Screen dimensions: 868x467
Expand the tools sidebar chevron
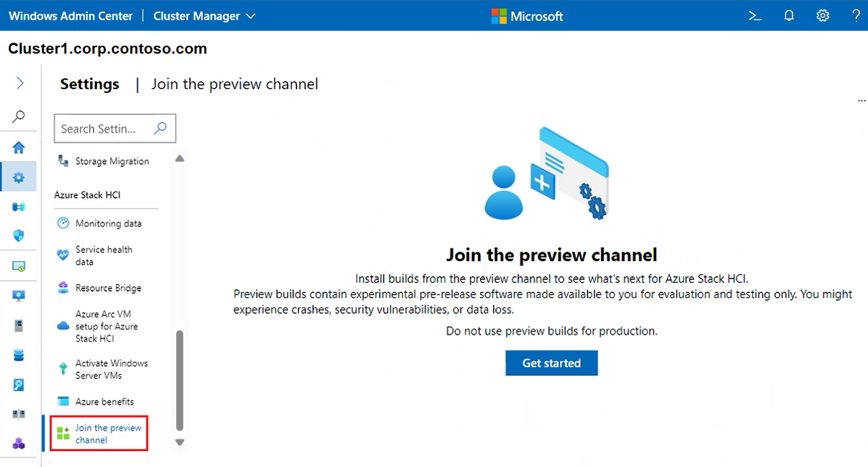pyautogui.click(x=20, y=83)
